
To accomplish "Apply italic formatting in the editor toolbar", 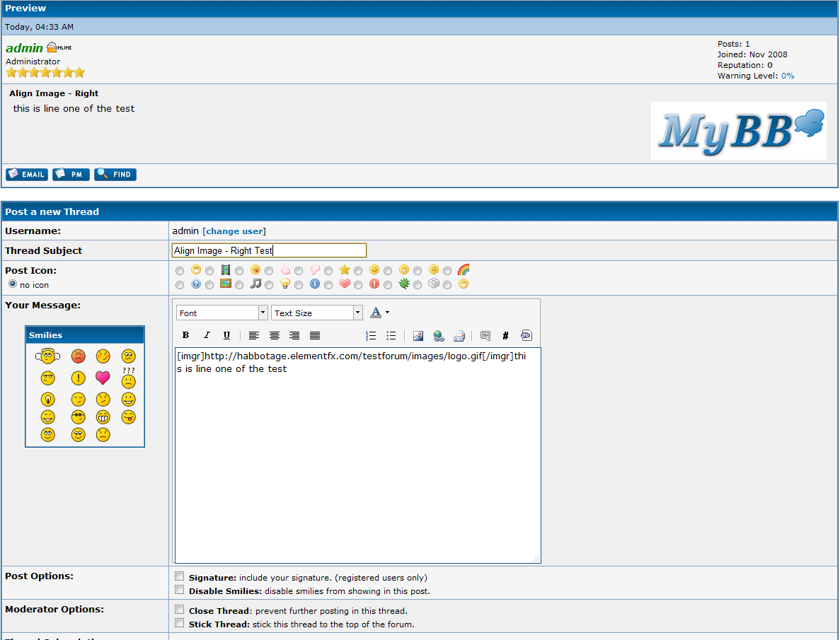I will pos(207,336).
